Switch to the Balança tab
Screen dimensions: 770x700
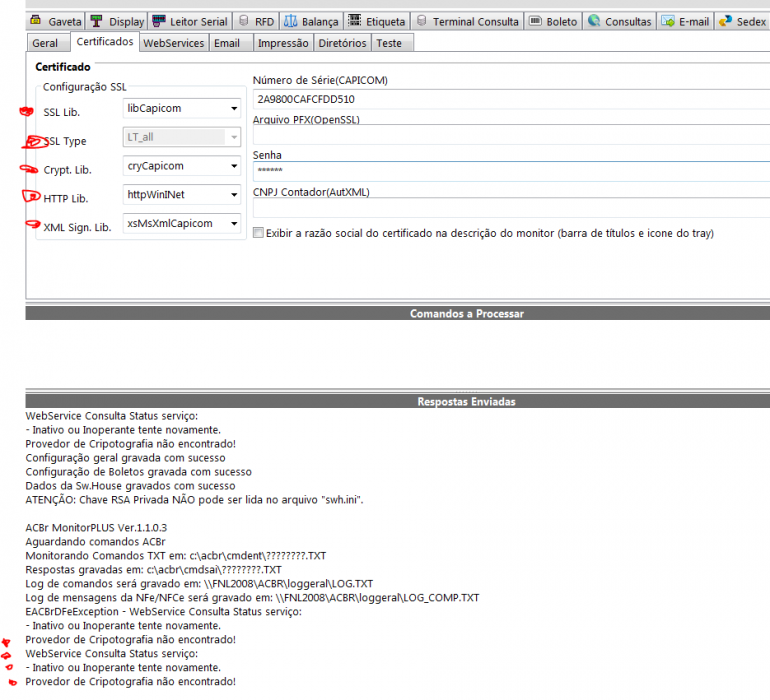[x=312, y=21]
